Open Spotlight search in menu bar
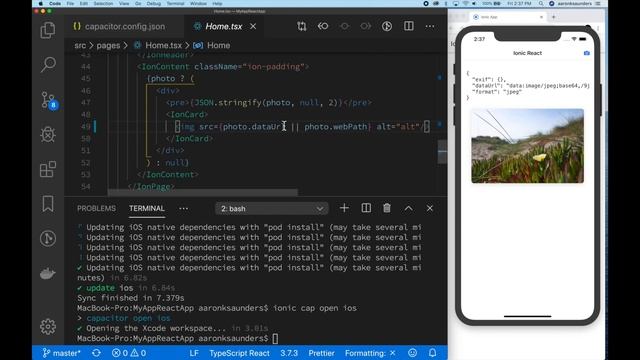Viewport: 640px width, 360px height. click(x=541, y=3)
